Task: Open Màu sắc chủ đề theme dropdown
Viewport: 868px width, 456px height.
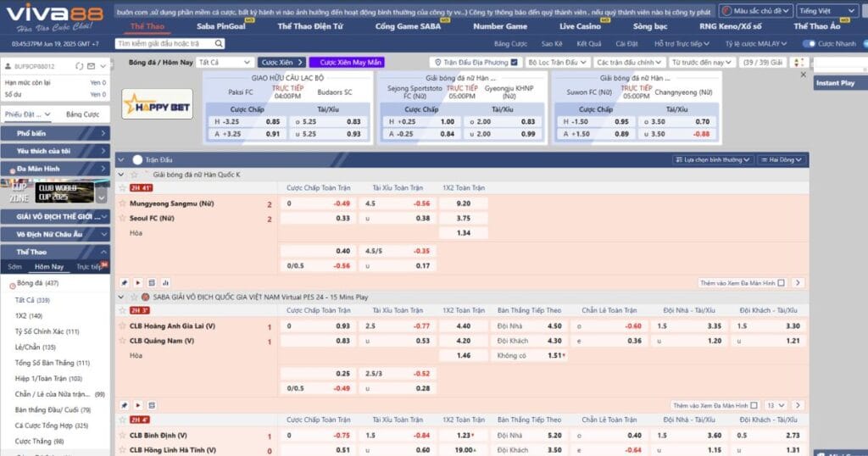Action: click(755, 10)
